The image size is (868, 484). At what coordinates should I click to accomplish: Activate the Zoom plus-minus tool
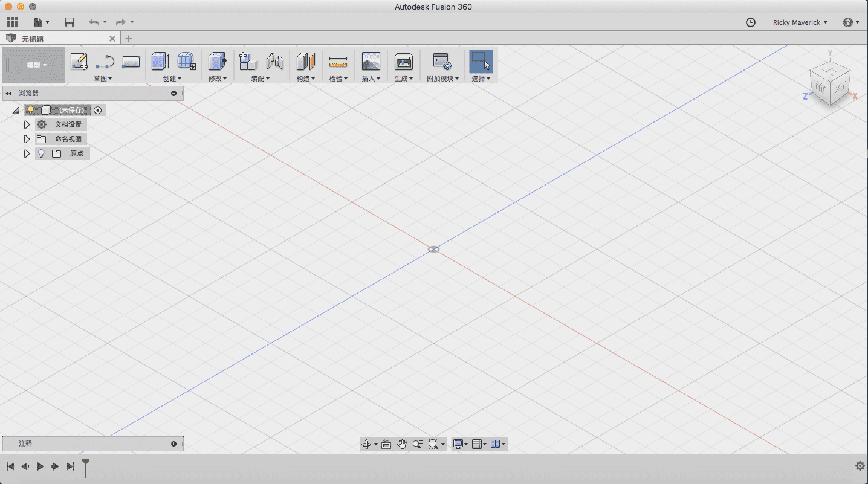tap(418, 444)
